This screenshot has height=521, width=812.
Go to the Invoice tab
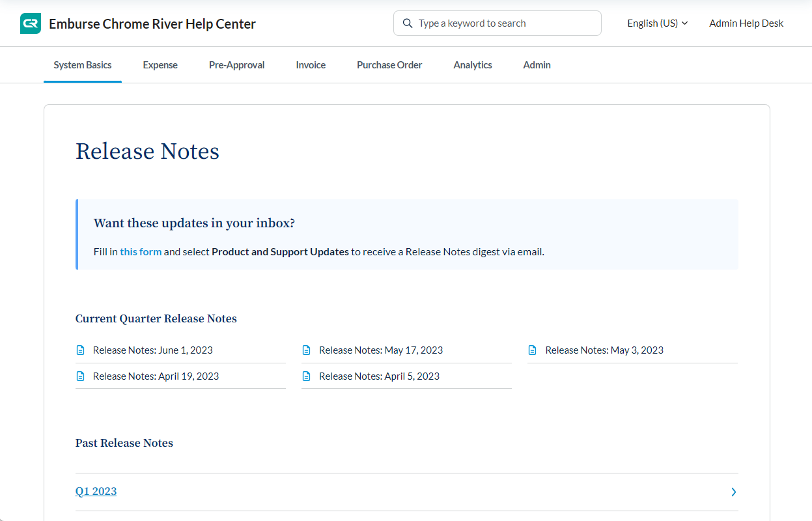(x=311, y=65)
